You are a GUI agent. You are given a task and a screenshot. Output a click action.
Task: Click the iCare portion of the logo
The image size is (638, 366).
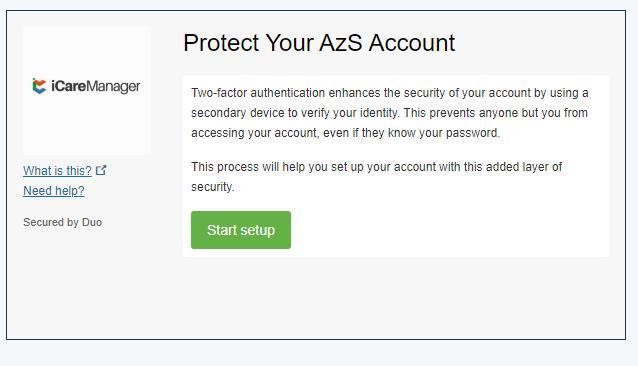(69, 86)
